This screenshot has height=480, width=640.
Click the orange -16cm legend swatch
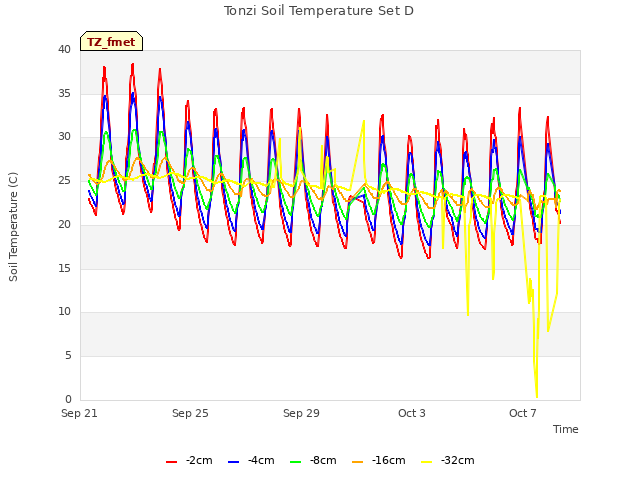point(357,462)
